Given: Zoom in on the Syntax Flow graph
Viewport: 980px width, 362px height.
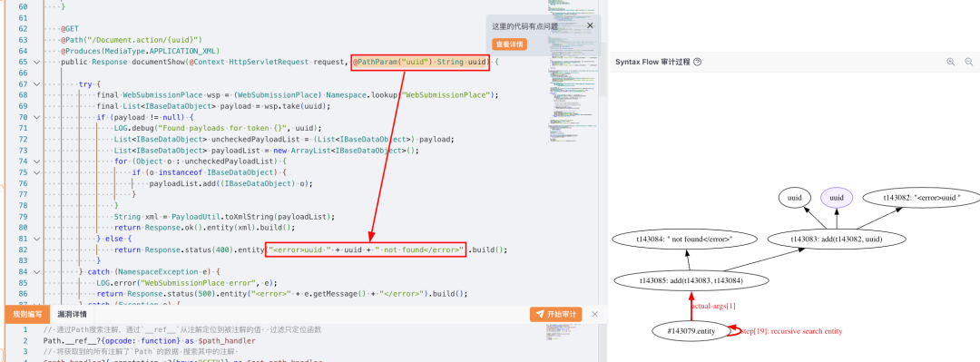Looking at the screenshot, I should (x=951, y=62).
